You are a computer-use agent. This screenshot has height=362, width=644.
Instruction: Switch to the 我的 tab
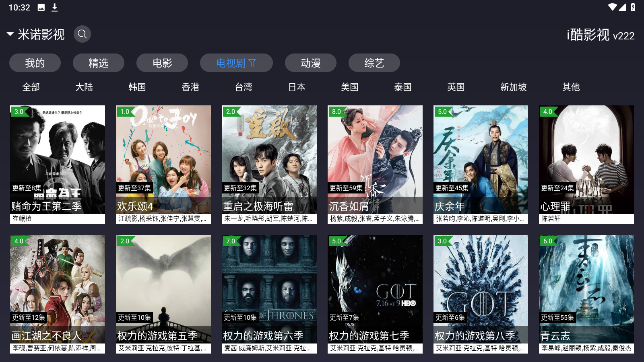[35, 63]
